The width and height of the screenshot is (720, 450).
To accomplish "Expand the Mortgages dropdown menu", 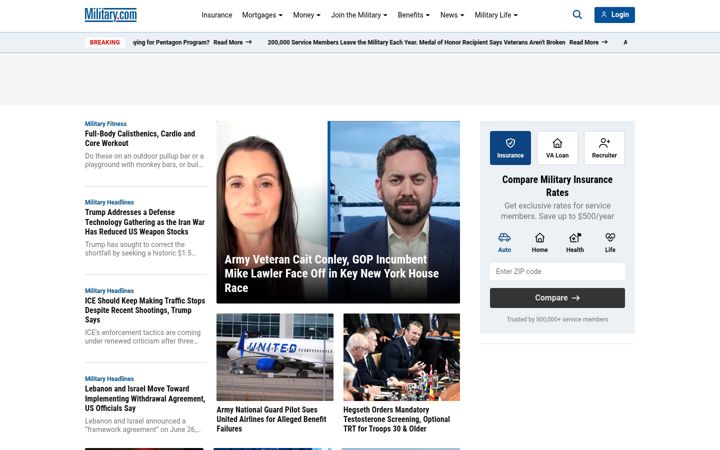I will tap(262, 15).
